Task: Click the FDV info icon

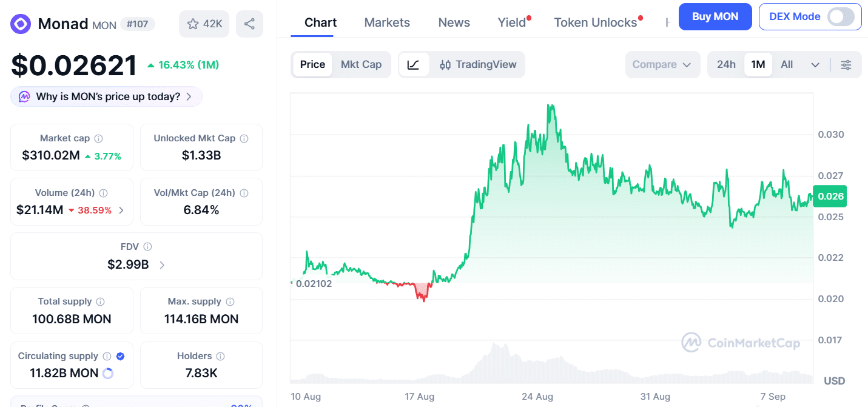Action: (147, 247)
